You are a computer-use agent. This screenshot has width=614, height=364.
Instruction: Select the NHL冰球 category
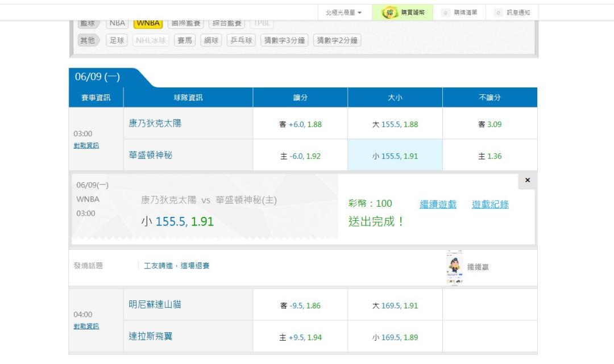pos(151,40)
